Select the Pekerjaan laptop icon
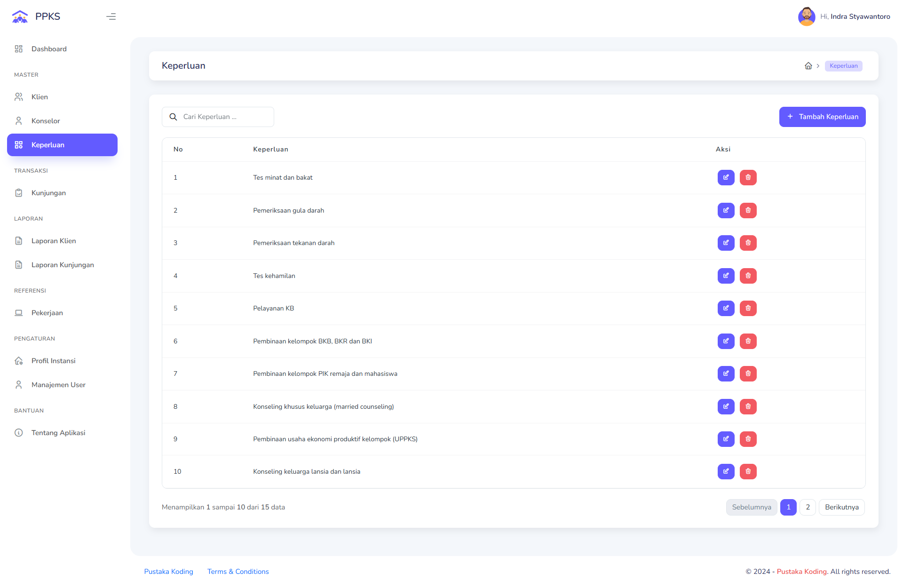This screenshot has height=588, width=903. click(19, 312)
